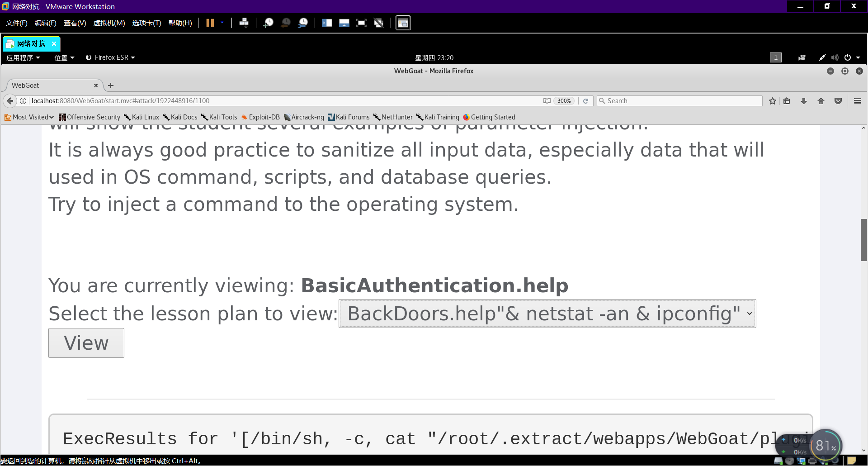Open the Firefox hamburger menu
This screenshot has width=868, height=466.
(x=858, y=101)
